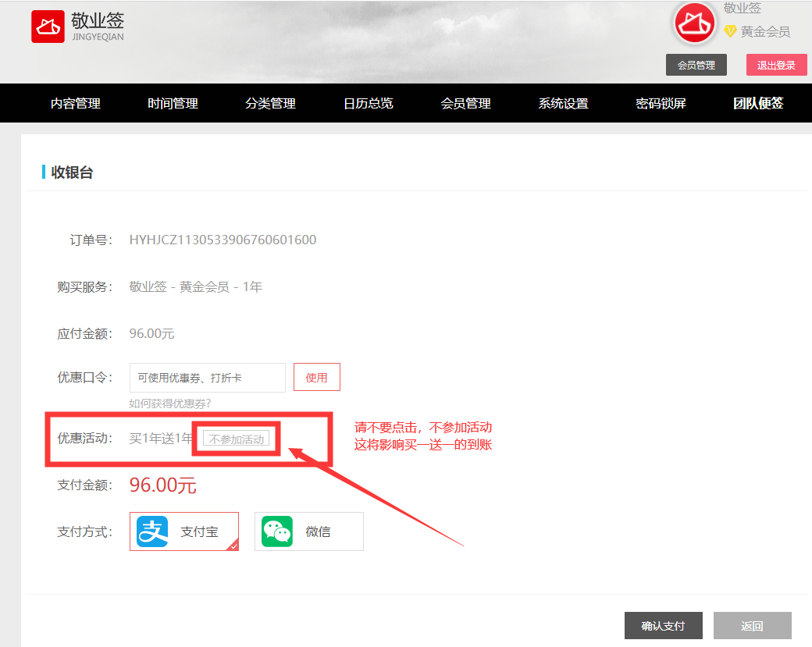Open 内容管理 menu
Screen dimensions: 812x647
(76, 104)
